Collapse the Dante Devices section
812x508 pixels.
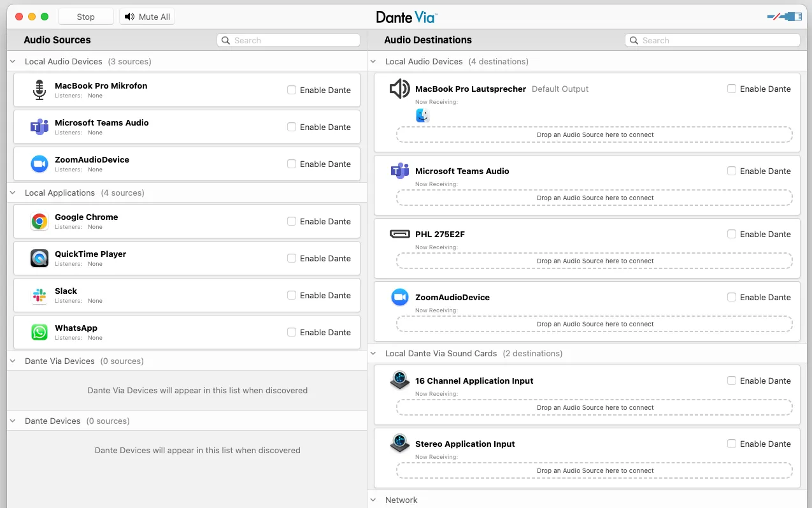point(13,421)
